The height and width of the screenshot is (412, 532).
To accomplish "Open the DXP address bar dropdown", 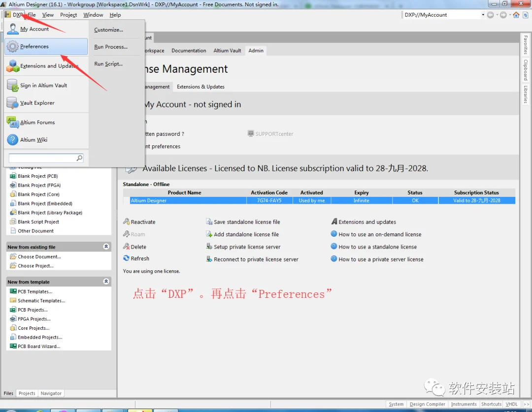I will 483,15.
